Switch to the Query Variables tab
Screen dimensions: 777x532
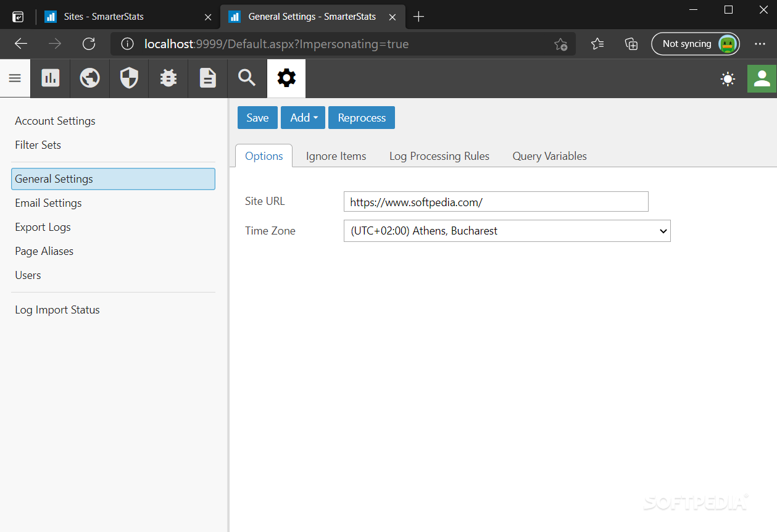[x=550, y=156]
